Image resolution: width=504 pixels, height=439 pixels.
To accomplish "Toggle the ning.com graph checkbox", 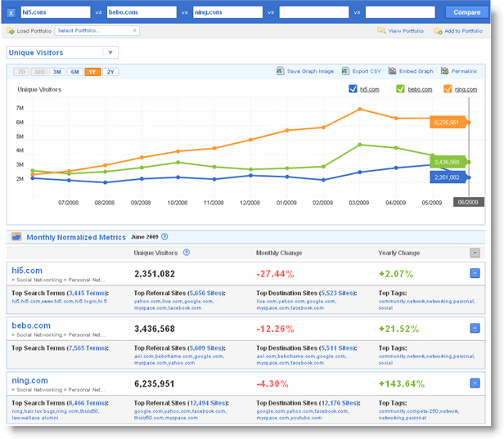I will [448, 89].
